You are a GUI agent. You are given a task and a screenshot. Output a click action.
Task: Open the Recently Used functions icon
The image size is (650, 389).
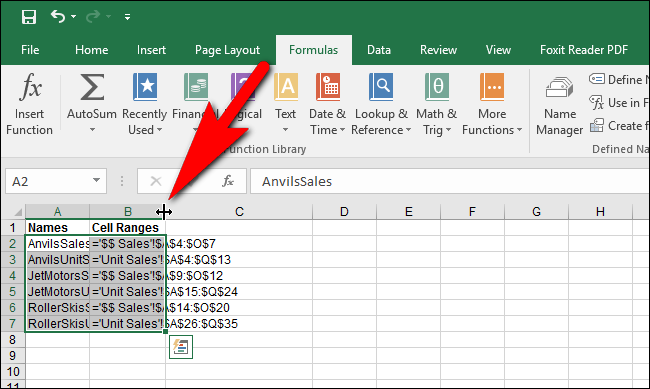pos(145,87)
